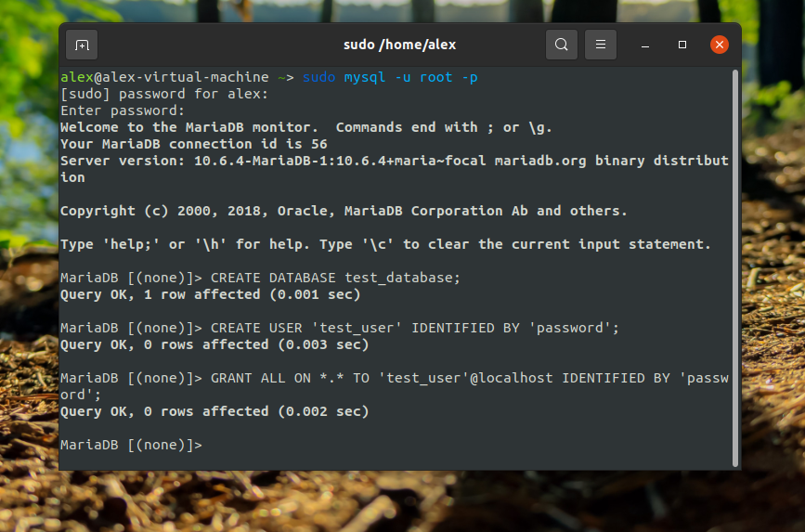Click the 'Query OK, 1 row affected' result
805x532 pixels.
[210, 294]
